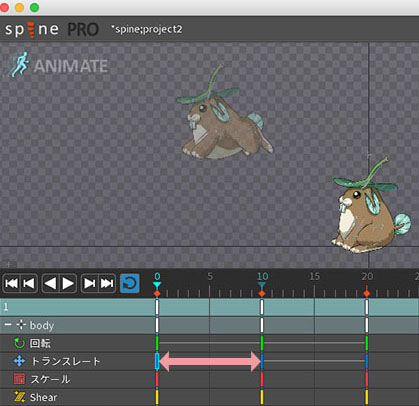
Task: Select the トランスレート translate row icon
Action: [19, 361]
